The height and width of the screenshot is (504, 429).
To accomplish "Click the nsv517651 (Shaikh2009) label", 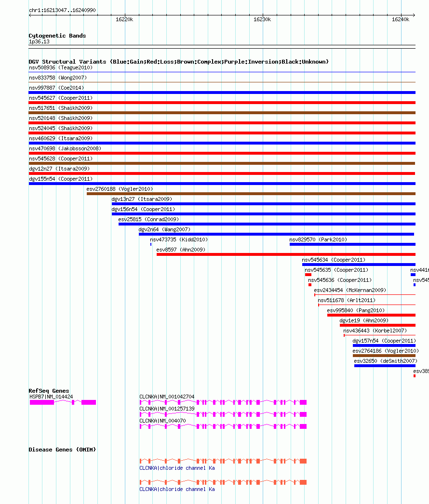I will pos(61,108).
